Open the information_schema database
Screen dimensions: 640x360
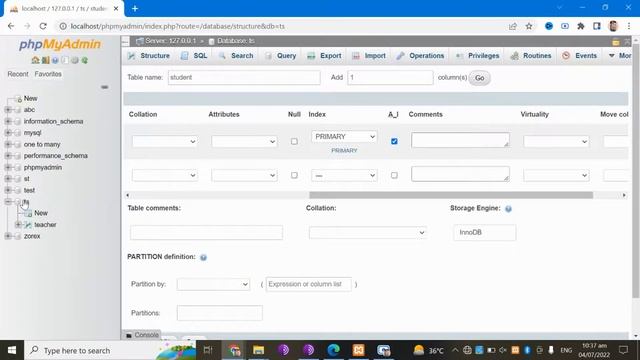[x=53, y=121]
